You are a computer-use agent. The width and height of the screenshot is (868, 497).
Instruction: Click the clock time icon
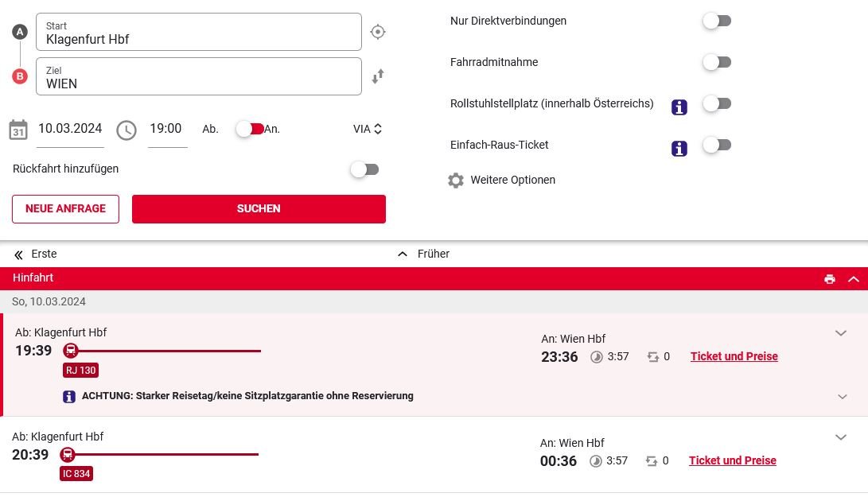point(127,130)
